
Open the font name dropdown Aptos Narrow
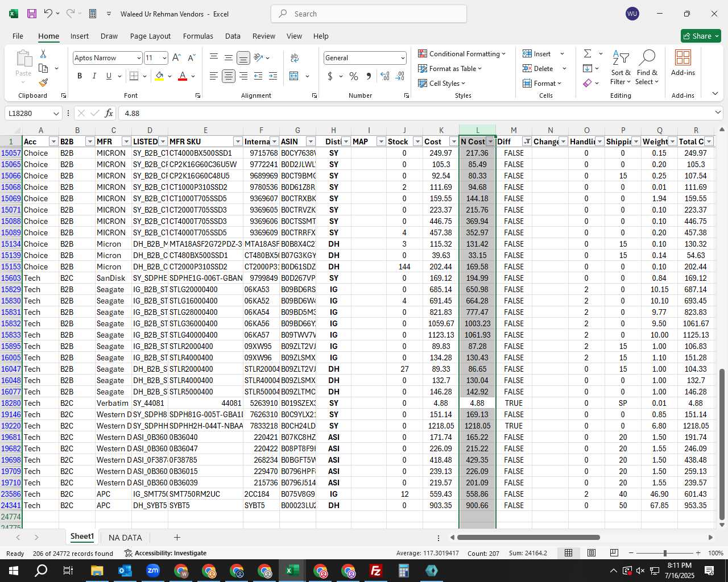coord(138,58)
